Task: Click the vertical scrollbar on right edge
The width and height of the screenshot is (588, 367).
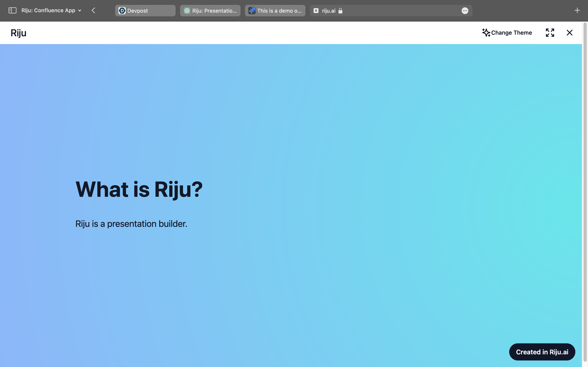Action: pyautogui.click(x=585, y=189)
